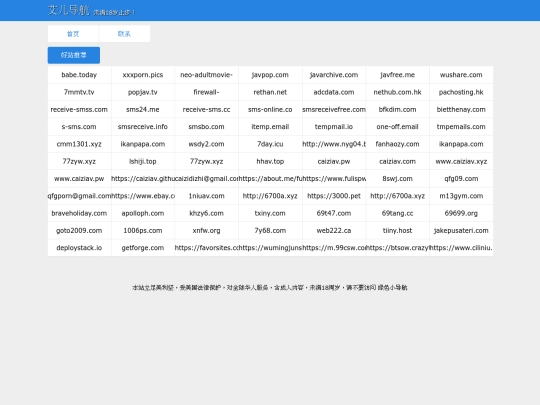The image size is (540, 405).
Task: Open the 69699.org link
Action: 461,213
